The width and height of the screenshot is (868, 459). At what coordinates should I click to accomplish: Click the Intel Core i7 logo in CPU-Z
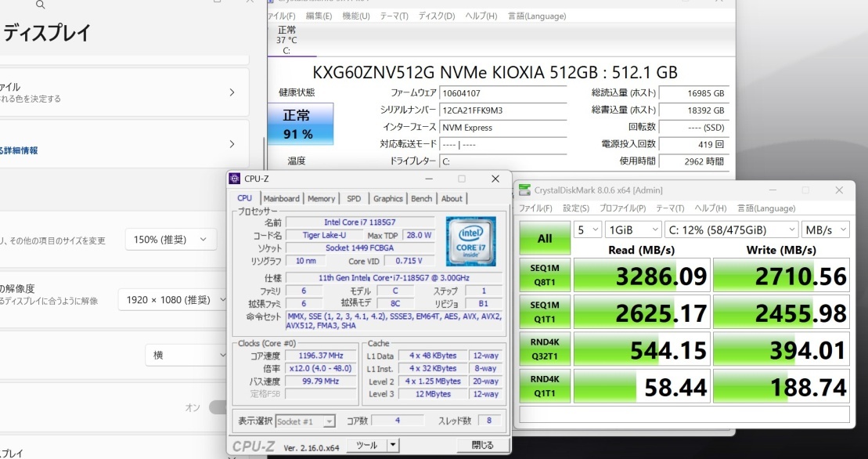pos(470,241)
